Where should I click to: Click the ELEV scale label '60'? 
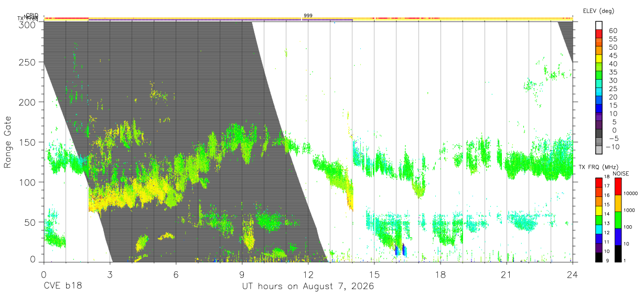tap(613, 31)
